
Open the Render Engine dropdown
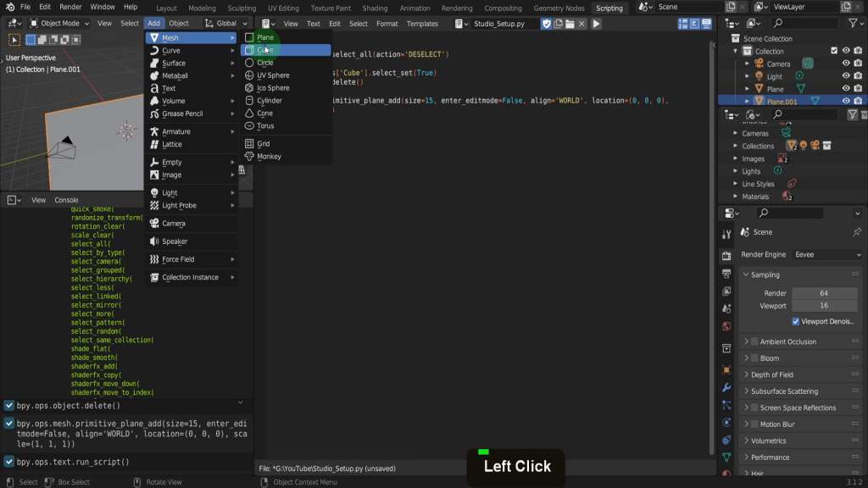[826, 254]
